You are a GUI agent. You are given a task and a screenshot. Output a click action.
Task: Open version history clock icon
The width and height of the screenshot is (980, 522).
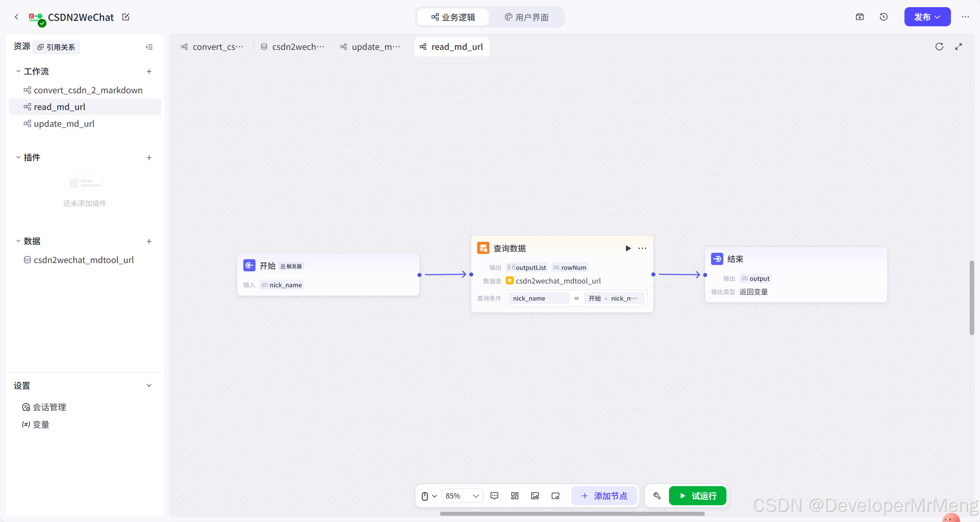[883, 17]
